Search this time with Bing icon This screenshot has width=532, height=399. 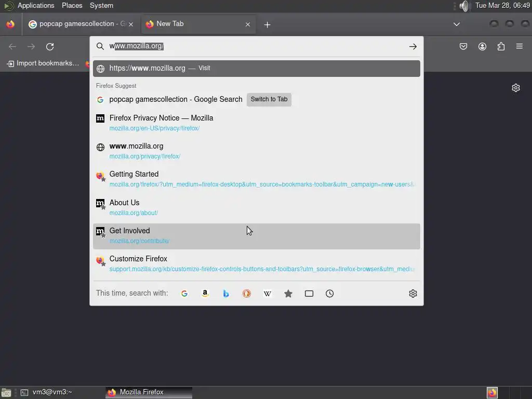pos(226,294)
